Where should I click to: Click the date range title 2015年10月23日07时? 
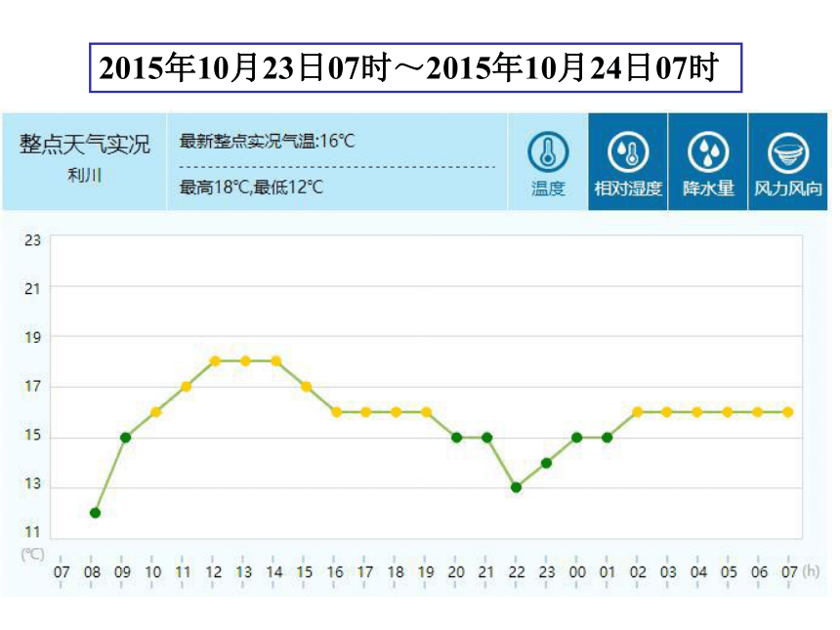click(x=245, y=67)
